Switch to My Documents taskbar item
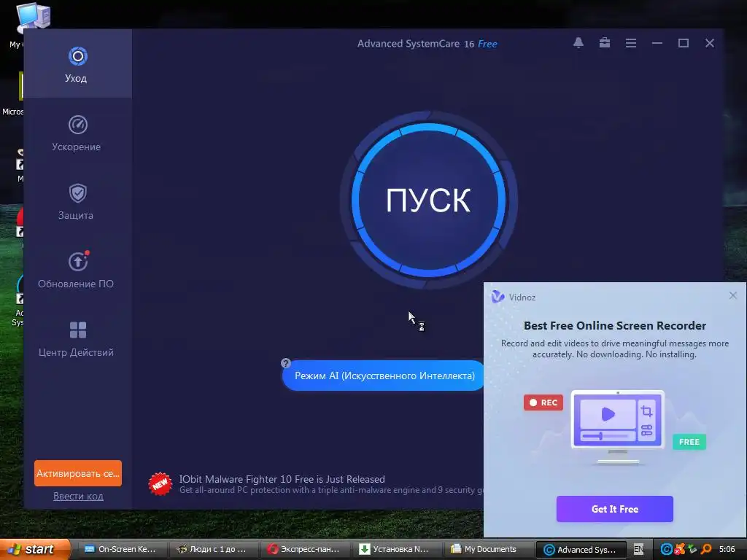747x560 pixels. [488, 549]
